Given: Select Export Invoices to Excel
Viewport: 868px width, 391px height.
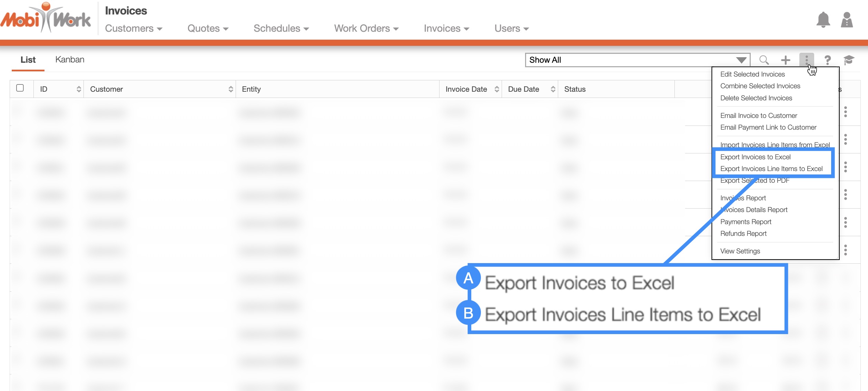Looking at the screenshot, I should coord(755,157).
